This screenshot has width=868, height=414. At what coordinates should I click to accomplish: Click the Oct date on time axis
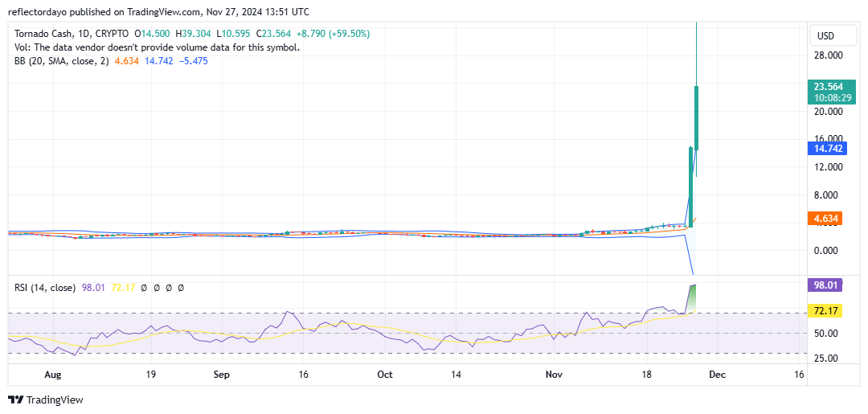coord(385,375)
